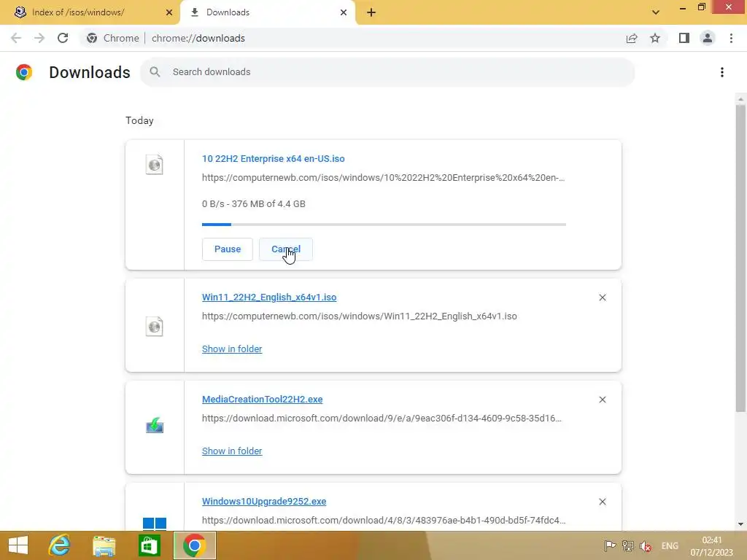Click the vertical scrollbar thumb

pos(740,258)
